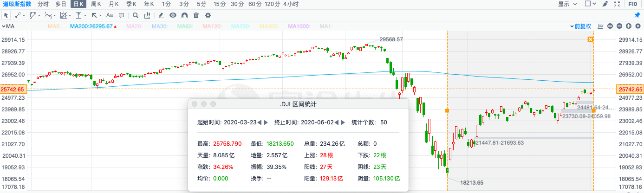Select the 日K tab
Viewport: 644px width, 193px height.
pyautogui.click(x=78, y=4)
